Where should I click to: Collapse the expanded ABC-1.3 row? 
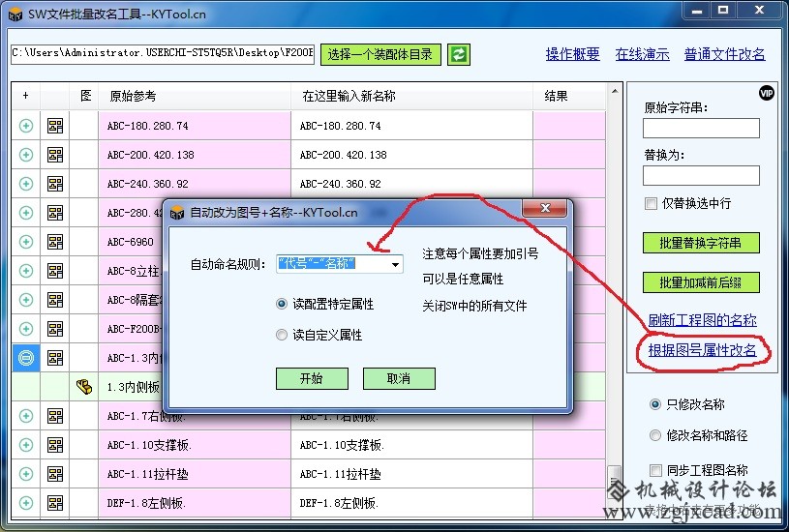[x=26, y=358]
